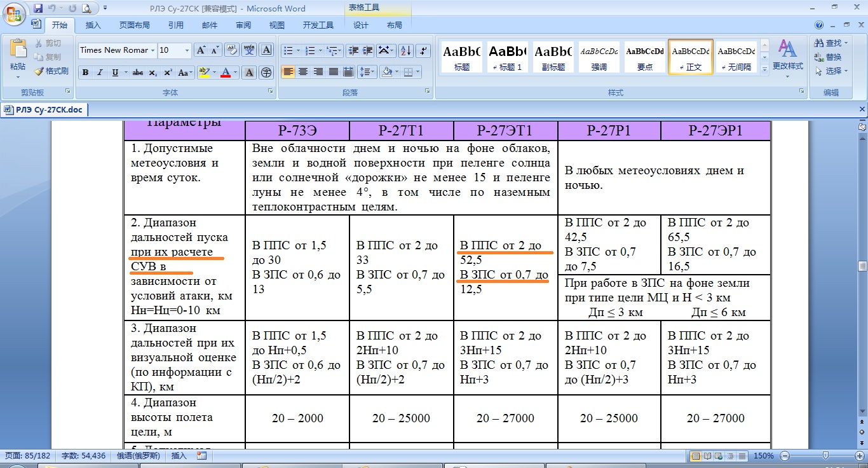Apply the 副标题 subtitle style
Viewport: 868px width, 468px height.
pos(553,57)
